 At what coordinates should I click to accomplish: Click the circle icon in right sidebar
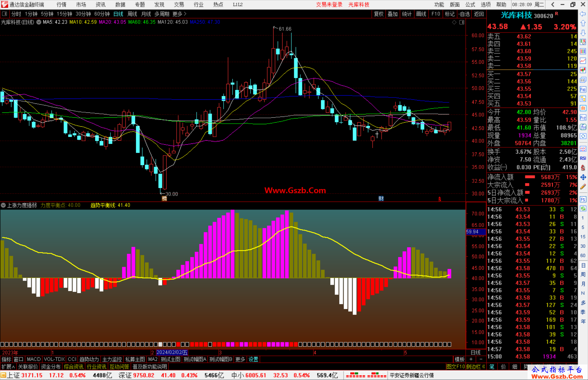(x=583, y=136)
